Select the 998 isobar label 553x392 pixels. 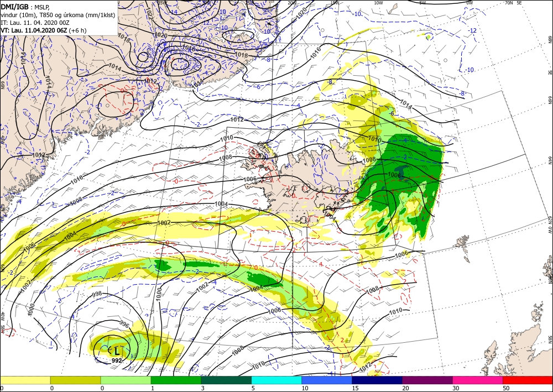click(97, 294)
